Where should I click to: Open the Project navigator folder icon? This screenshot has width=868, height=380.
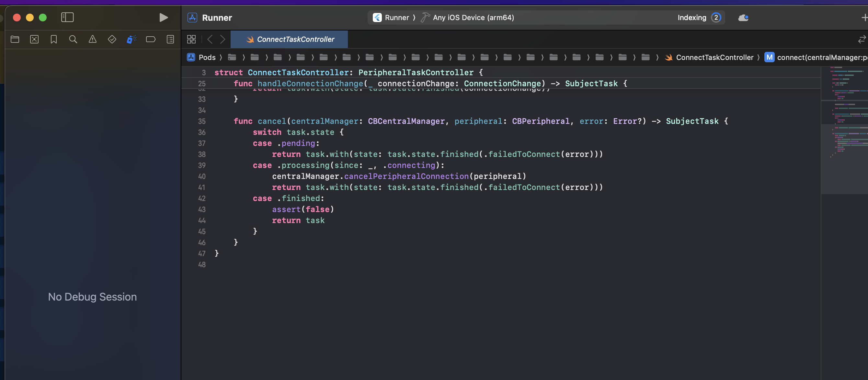pyautogui.click(x=15, y=40)
